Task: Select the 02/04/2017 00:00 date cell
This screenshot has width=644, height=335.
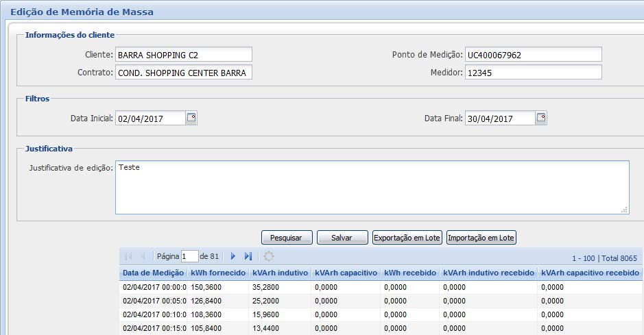Action: click(x=154, y=287)
